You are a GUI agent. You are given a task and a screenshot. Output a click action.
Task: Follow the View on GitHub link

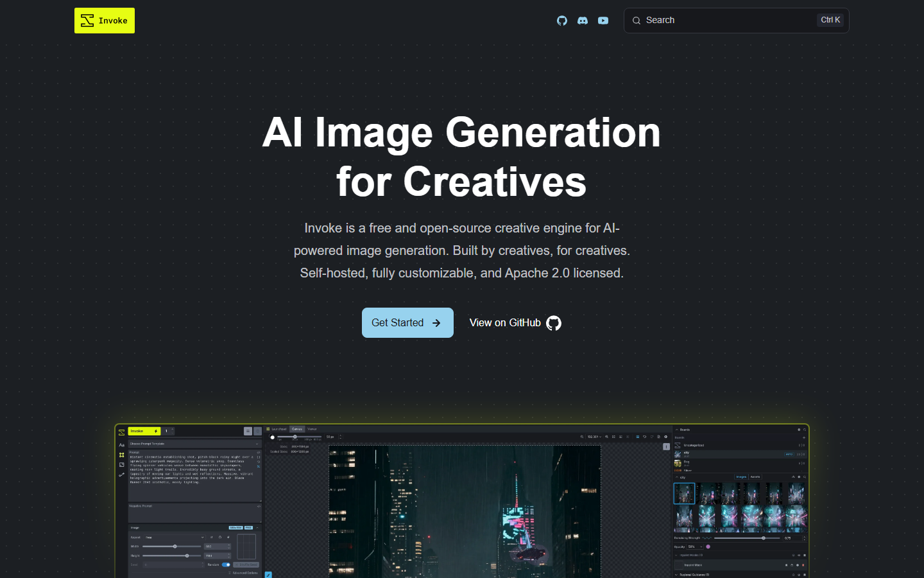(515, 322)
